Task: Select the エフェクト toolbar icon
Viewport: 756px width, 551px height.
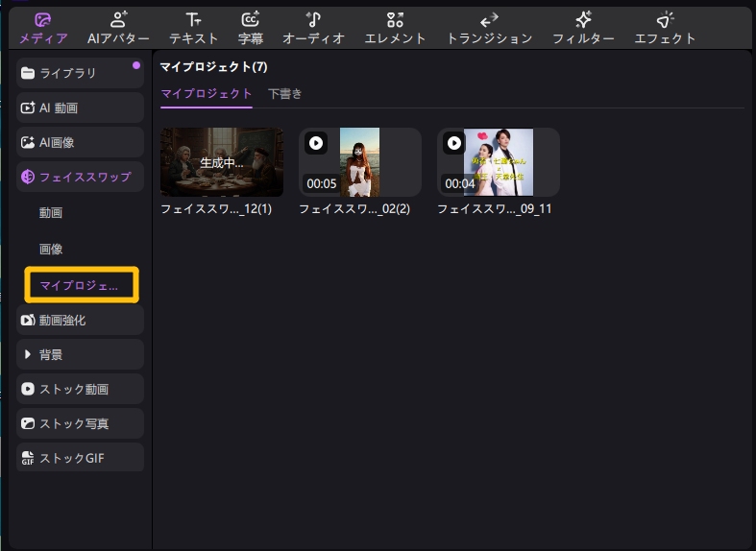Action: pyautogui.click(x=665, y=20)
